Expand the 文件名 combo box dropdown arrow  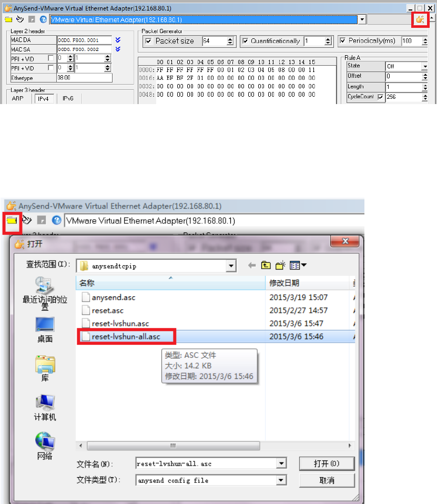click(x=281, y=464)
